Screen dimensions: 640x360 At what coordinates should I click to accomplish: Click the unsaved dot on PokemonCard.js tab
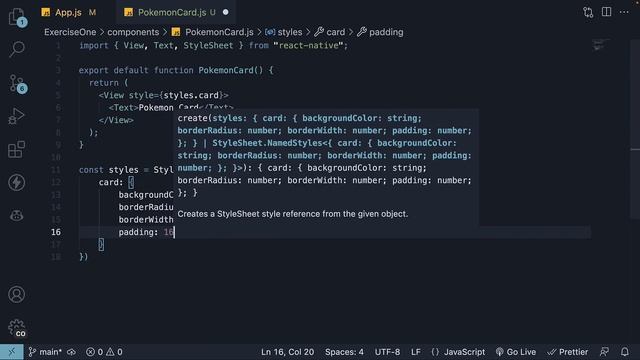pos(226,13)
